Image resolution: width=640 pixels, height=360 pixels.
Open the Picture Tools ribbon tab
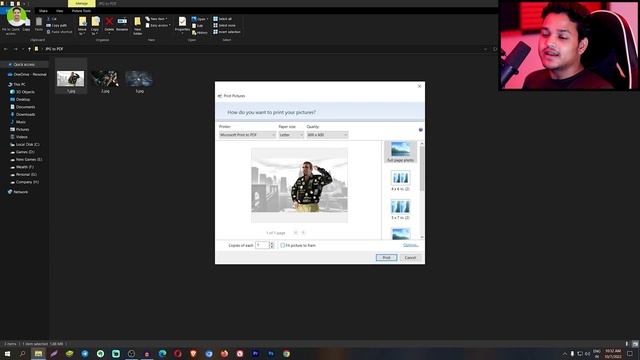(81, 11)
